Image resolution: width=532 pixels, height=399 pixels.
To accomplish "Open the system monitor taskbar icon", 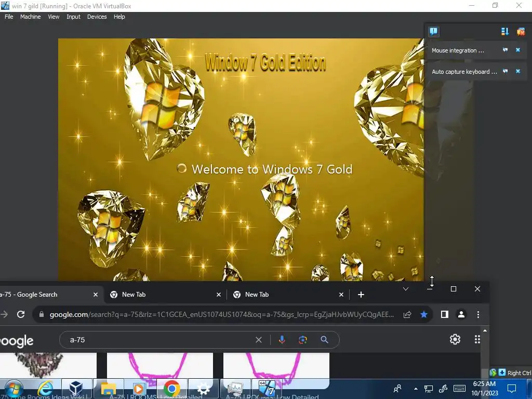I will (x=235, y=389).
